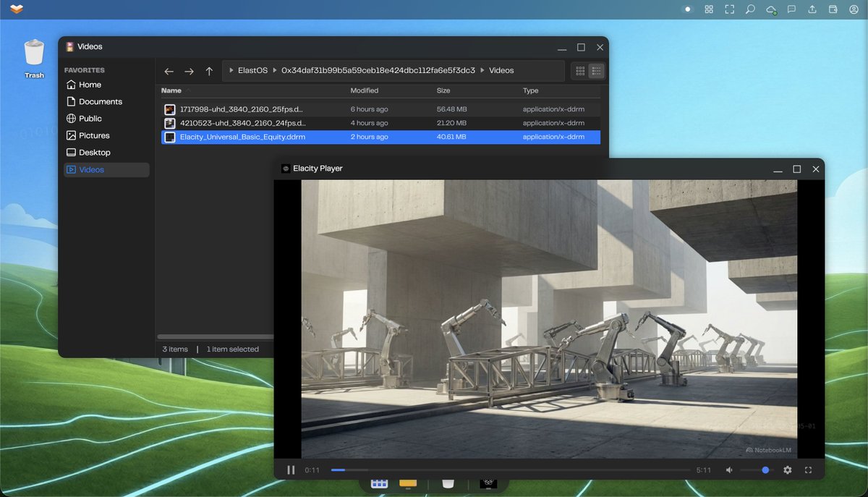The image size is (868, 497).
Task: Select Elacity_Universal_Basic_Equity.ddrm file
Action: (380, 137)
